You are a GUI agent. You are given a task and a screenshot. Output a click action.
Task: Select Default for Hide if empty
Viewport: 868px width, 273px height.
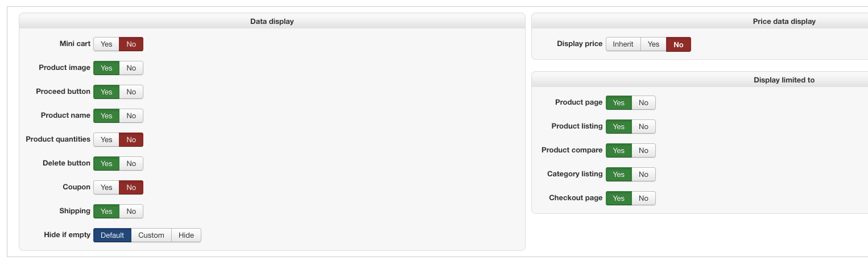pyautogui.click(x=112, y=235)
